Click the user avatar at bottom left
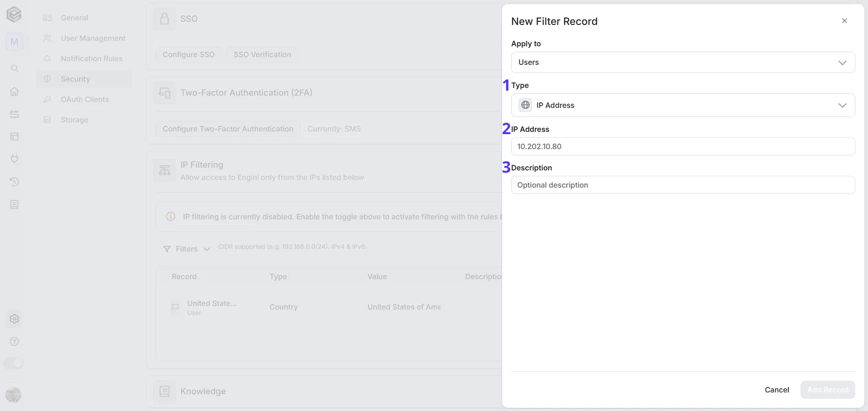 coord(14,395)
